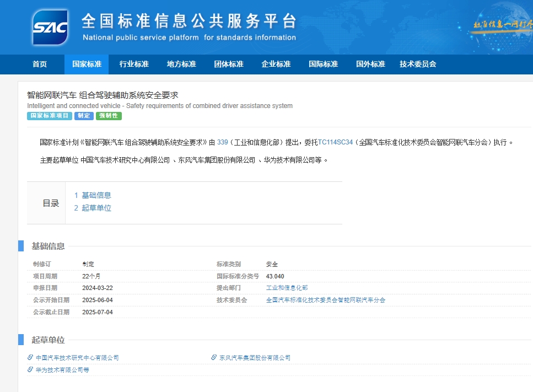Select the 技术委员会 menu item

(x=418, y=64)
